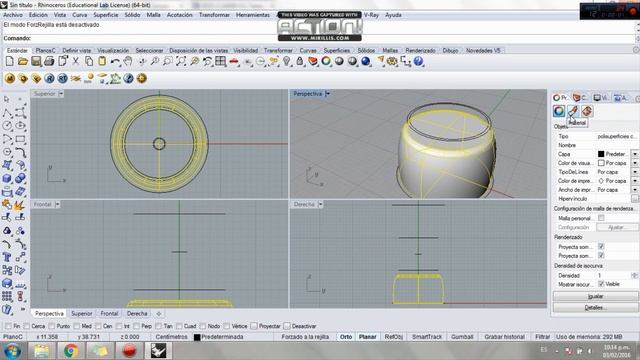Click the Print icon in the toolbar

pyautogui.click(x=49, y=62)
